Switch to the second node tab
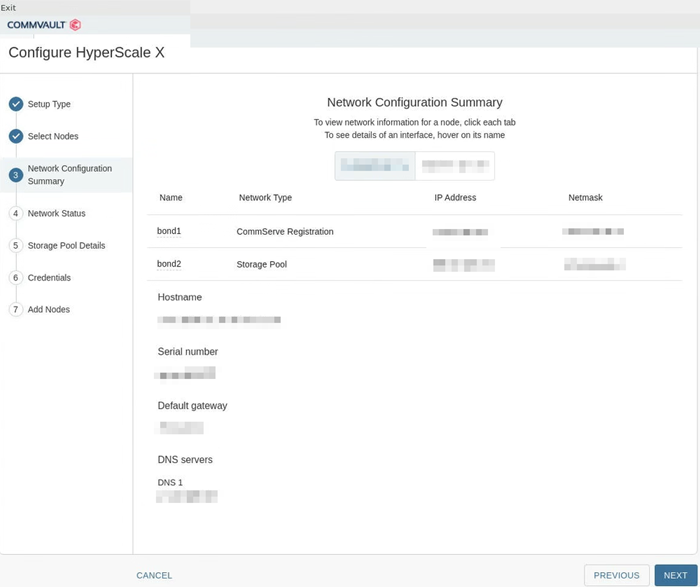 (x=454, y=166)
